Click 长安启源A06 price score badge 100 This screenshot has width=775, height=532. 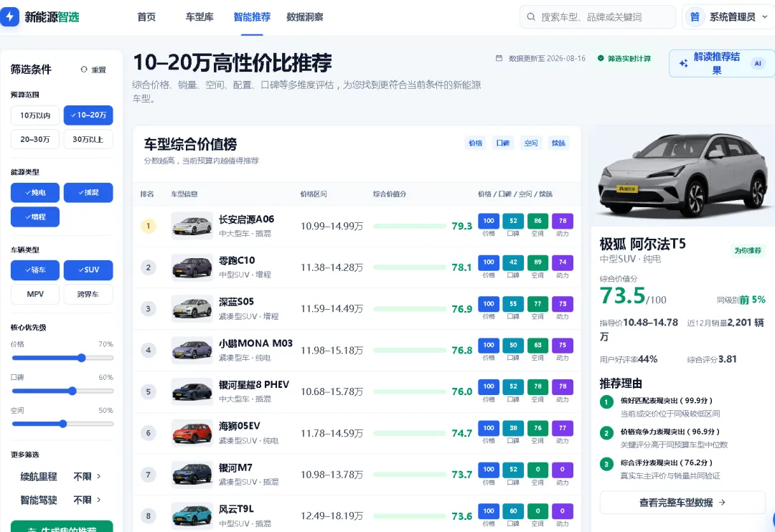489,221
